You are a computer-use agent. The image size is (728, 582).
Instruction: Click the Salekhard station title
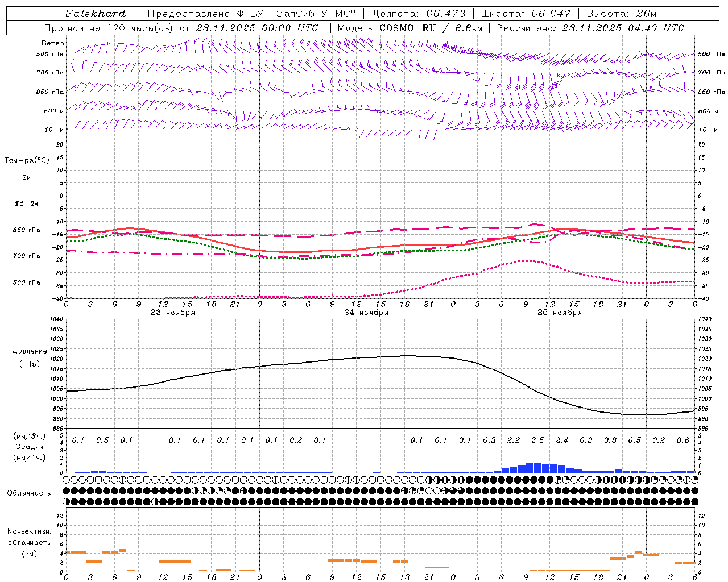96,14
